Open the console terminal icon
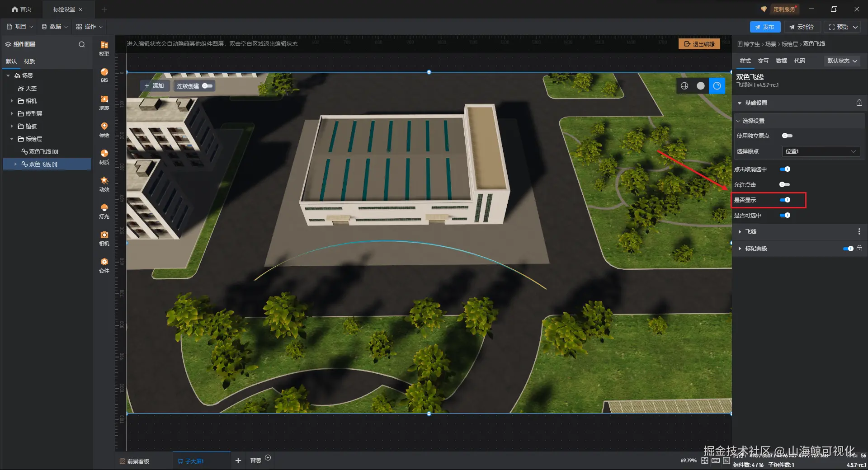Image resolution: width=868 pixels, height=470 pixels. pos(726,461)
